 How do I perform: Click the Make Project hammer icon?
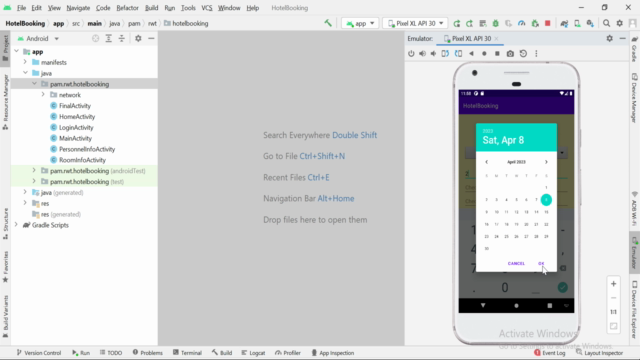(328, 23)
